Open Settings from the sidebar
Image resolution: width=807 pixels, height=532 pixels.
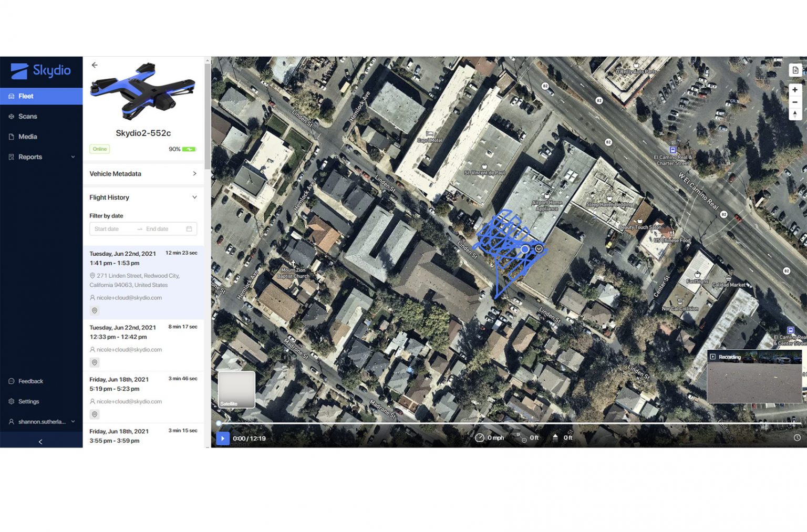coord(12,401)
